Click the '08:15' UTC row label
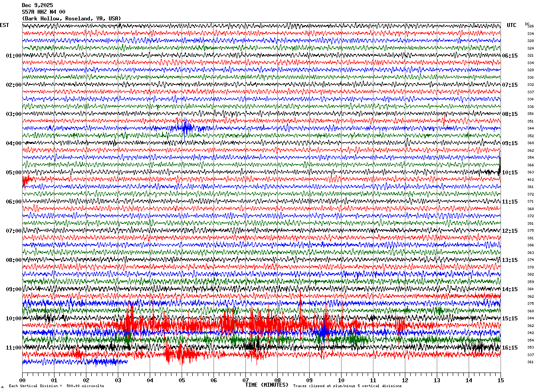This screenshot has width=536, height=392. click(510, 114)
